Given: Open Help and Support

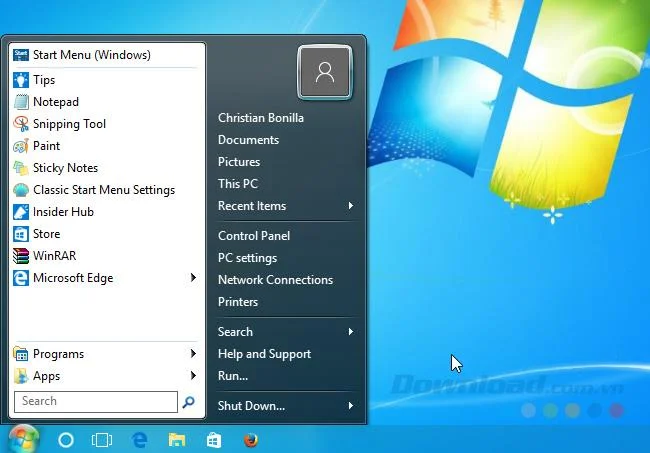Looking at the screenshot, I should [264, 354].
